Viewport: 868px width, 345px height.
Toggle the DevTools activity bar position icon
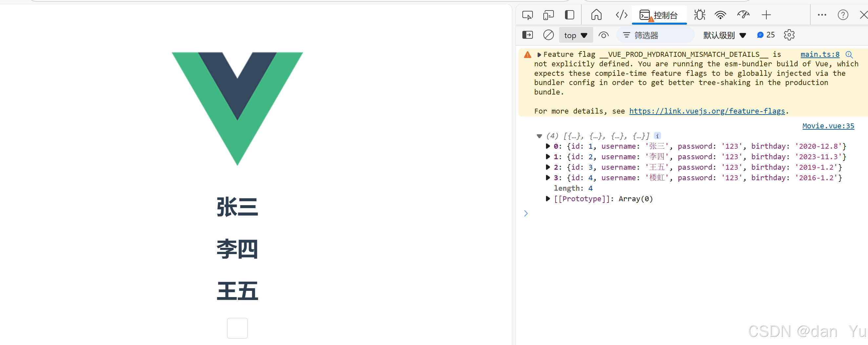pyautogui.click(x=570, y=15)
